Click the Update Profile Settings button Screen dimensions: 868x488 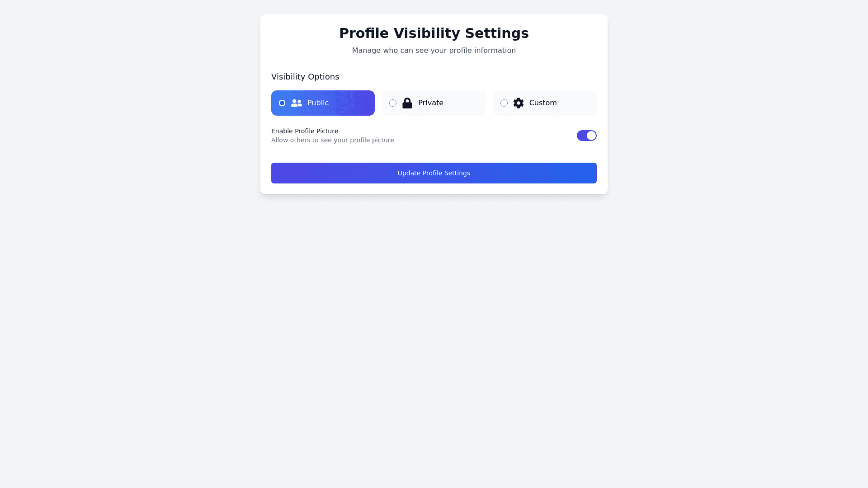coord(434,173)
